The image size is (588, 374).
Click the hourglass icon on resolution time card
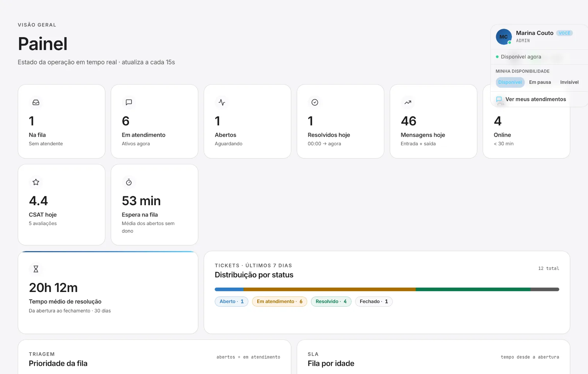click(36, 269)
